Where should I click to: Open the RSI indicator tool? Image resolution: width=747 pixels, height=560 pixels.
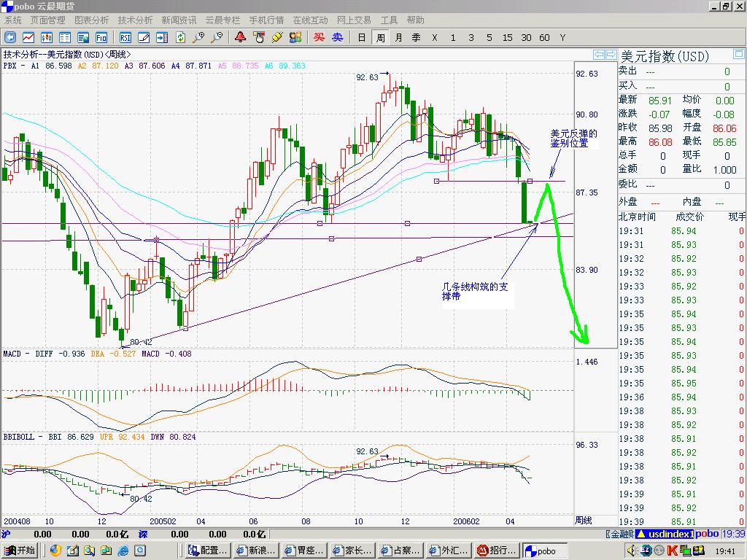coord(125,37)
